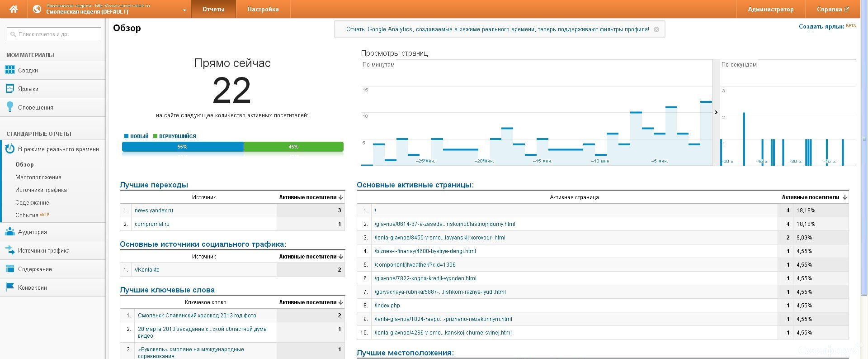Open Основные источники социального трафика heading
Viewport: 868px width, 359px height.
pyautogui.click(x=203, y=244)
